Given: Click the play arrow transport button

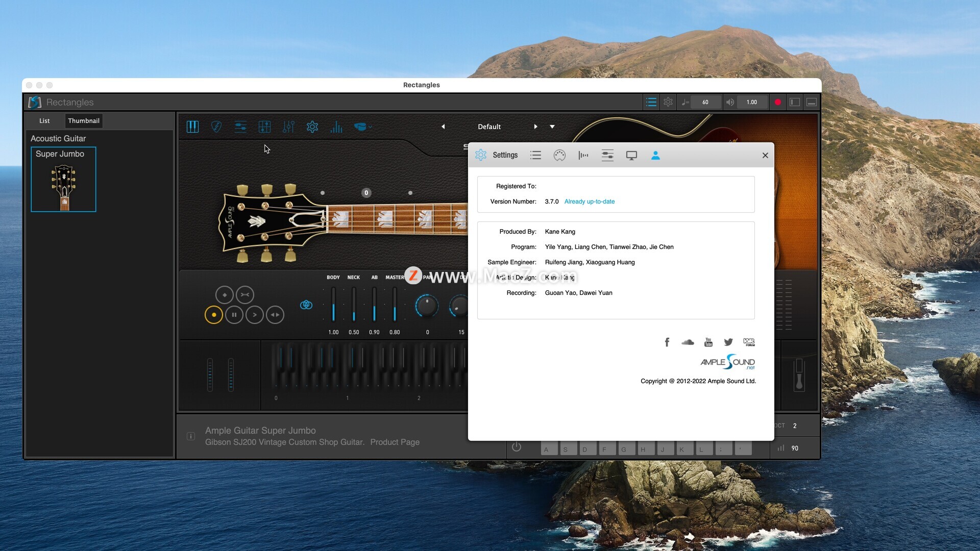Looking at the screenshot, I should [255, 315].
